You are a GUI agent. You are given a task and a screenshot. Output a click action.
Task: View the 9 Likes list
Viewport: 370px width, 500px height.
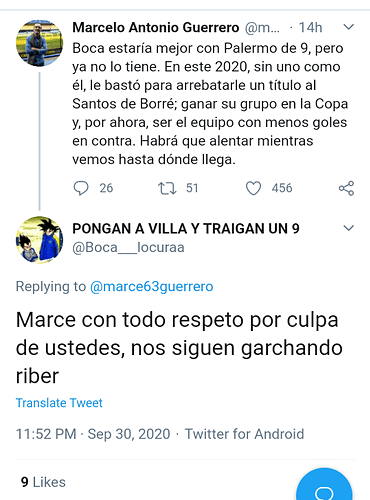[43, 482]
